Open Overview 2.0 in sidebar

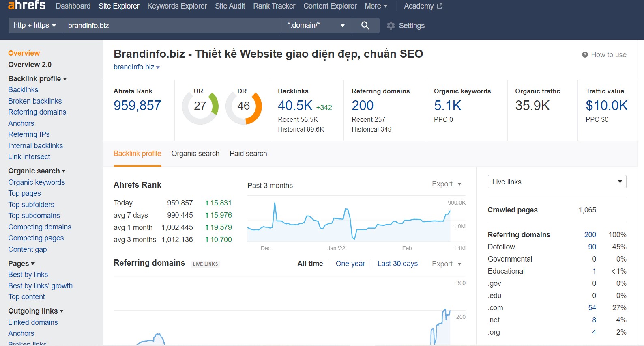tap(30, 65)
